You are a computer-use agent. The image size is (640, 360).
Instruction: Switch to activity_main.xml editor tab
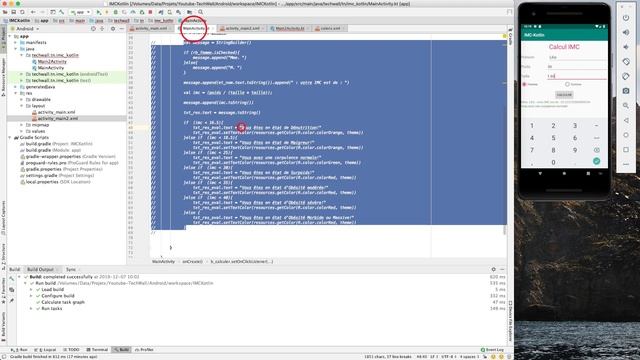tap(151, 29)
